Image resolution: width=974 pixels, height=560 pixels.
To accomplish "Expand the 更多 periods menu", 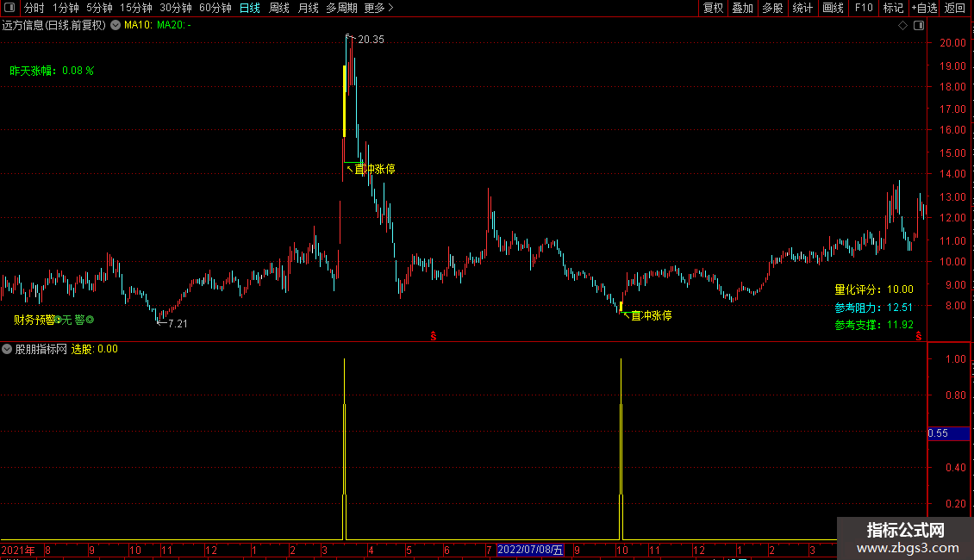I will (x=379, y=8).
